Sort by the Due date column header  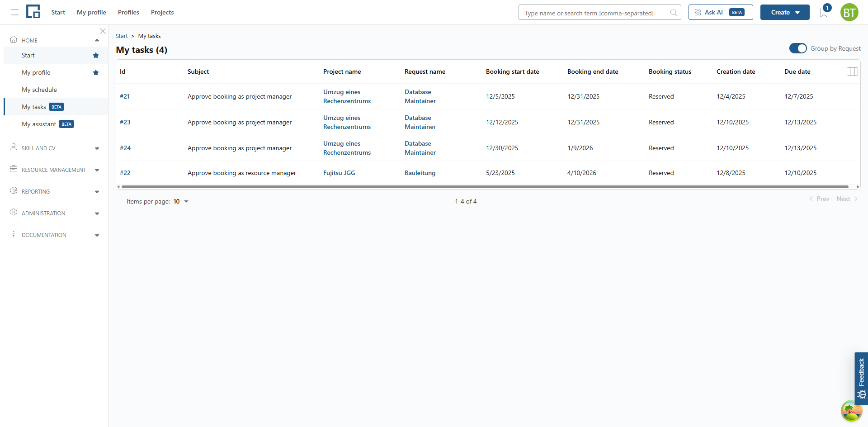point(797,71)
